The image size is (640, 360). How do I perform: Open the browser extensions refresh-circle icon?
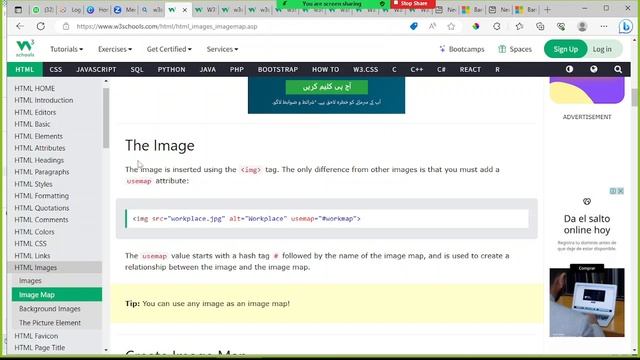(x=497, y=27)
